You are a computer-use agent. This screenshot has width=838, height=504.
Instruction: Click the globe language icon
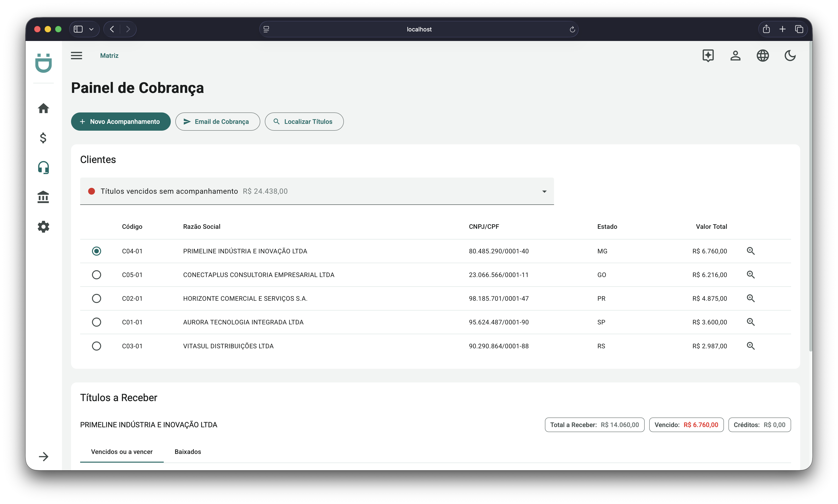763,55
